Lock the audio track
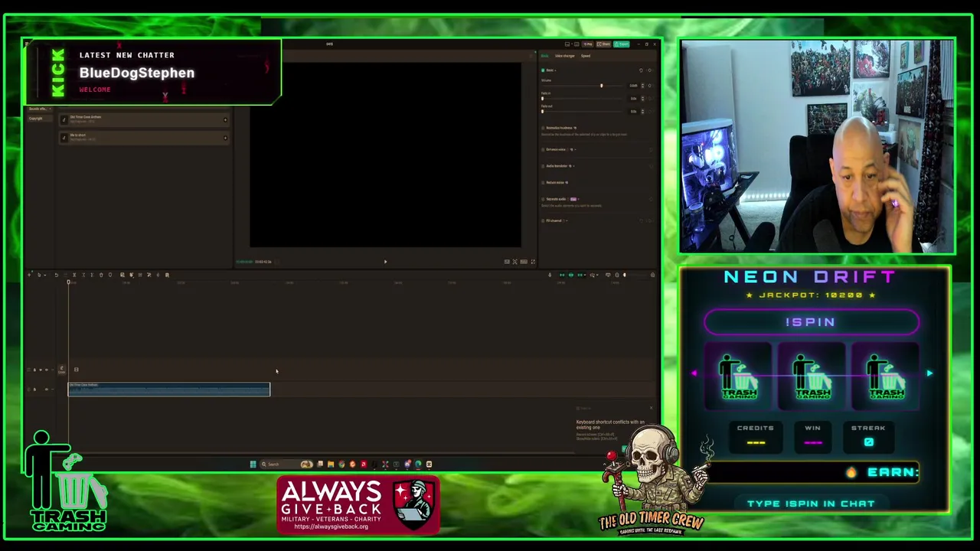This screenshot has width=980, height=551. click(34, 390)
